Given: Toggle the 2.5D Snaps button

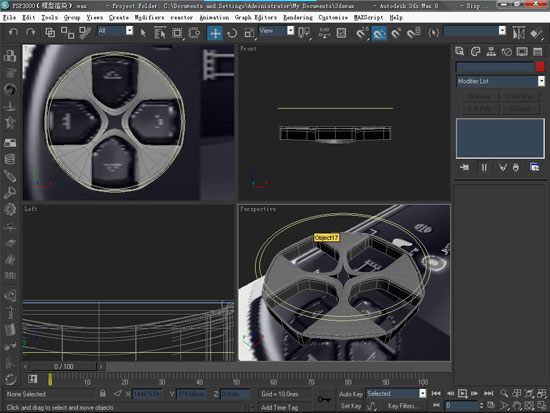Looking at the screenshot, I should [362, 33].
